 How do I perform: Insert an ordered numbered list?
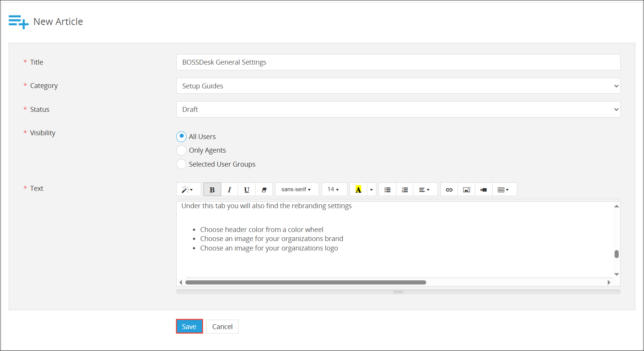click(405, 190)
